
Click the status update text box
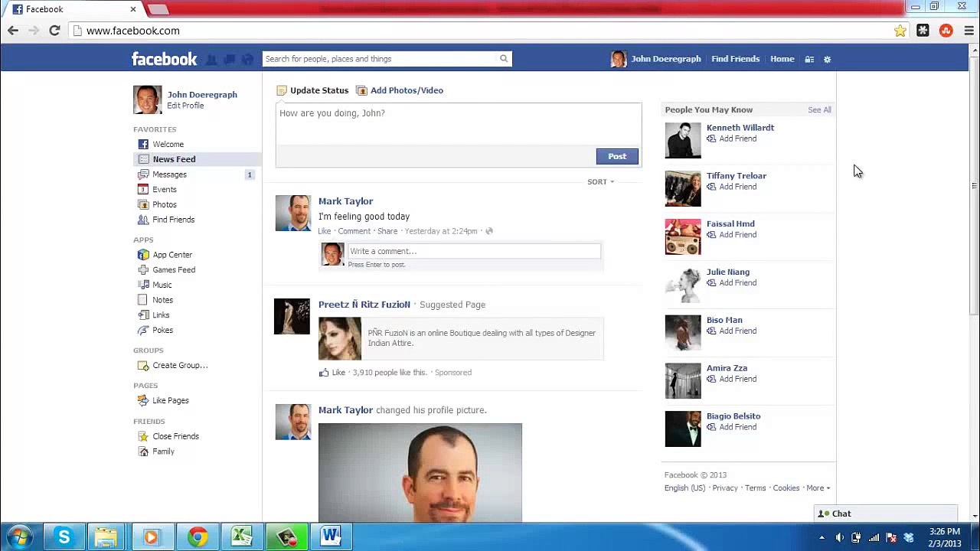click(x=459, y=124)
